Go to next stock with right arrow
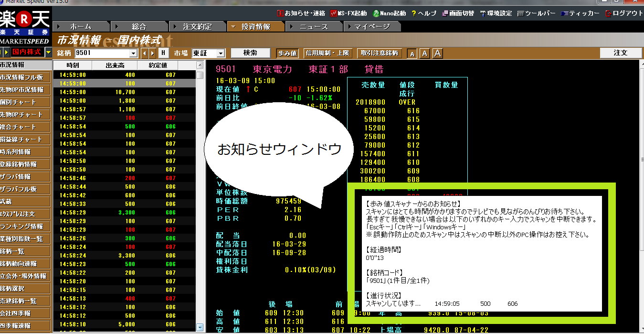This screenshot has width=644, height=334. click(x=153, y=53)
